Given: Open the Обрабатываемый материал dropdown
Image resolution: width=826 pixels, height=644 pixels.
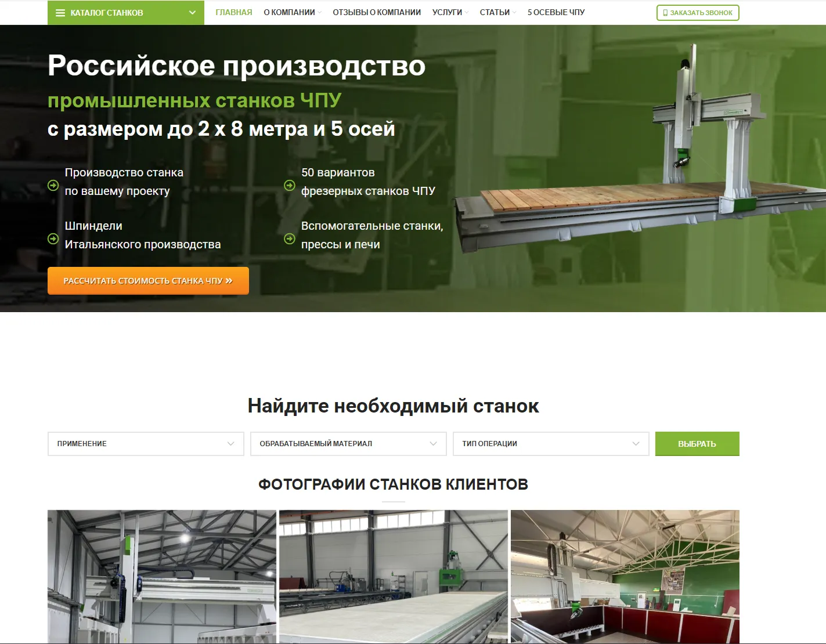Looking at the screenshot, I should pyautogui.click(x=348, y=444).
